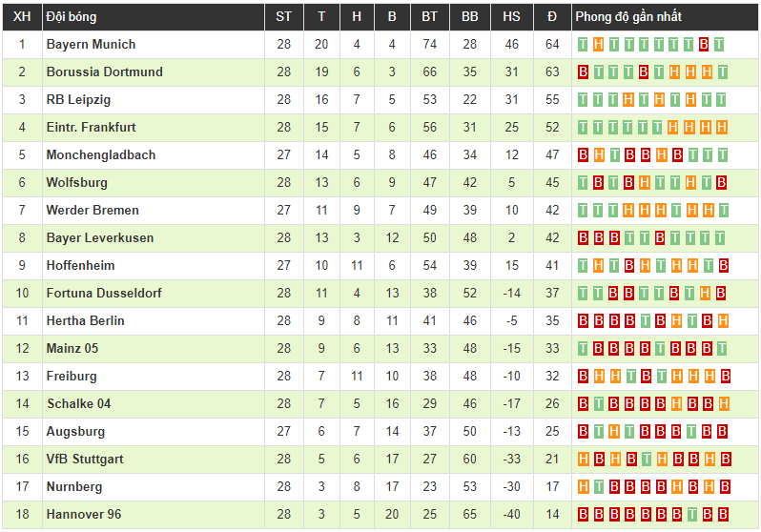This screenshot has width=761, height=532.
Task: Click the HS column header
Action: (512, 17)
